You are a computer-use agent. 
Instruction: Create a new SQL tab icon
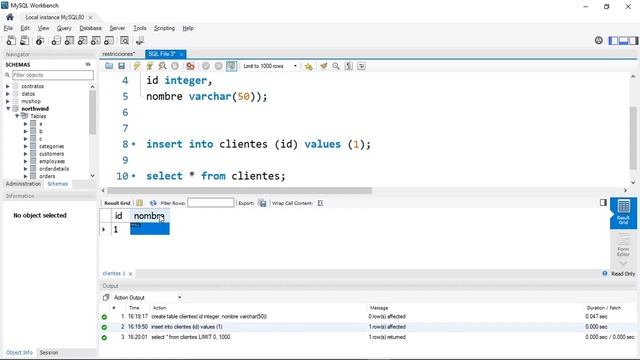point(11,40)
